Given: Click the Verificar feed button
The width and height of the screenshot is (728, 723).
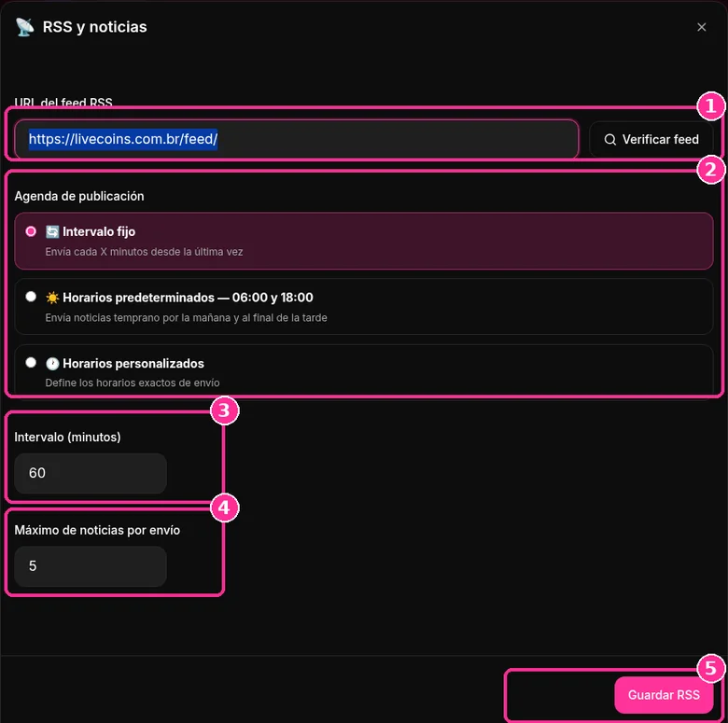Looking at the screenshot, I should click(x=651, y=139).
